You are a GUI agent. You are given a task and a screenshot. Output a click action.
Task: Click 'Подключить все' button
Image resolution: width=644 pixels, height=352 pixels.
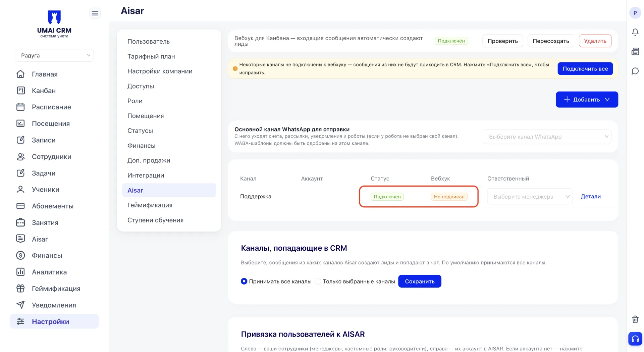[585, 69]
